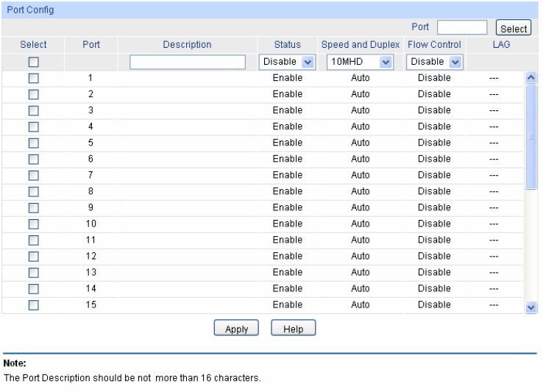
Task: Mark the checkbox for port 6
Action: [x=34, y=160]
